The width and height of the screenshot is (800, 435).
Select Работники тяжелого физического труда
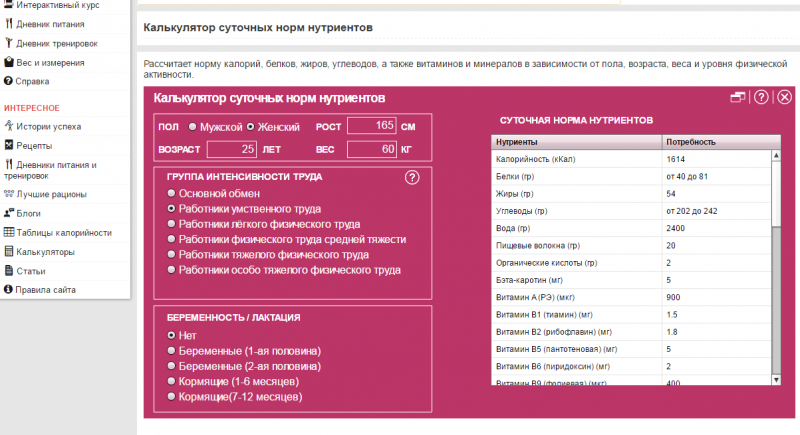[x=172, y=255]
